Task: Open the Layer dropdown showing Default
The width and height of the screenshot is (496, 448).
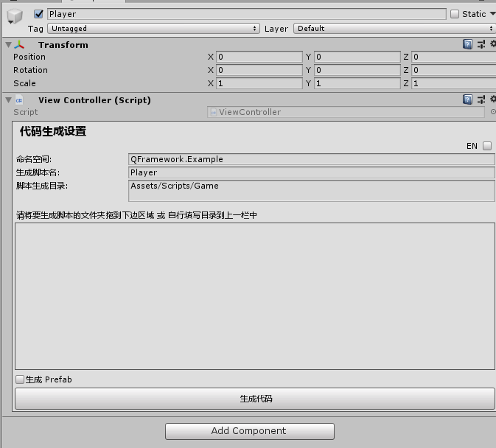Action: (x=394, y=29)
